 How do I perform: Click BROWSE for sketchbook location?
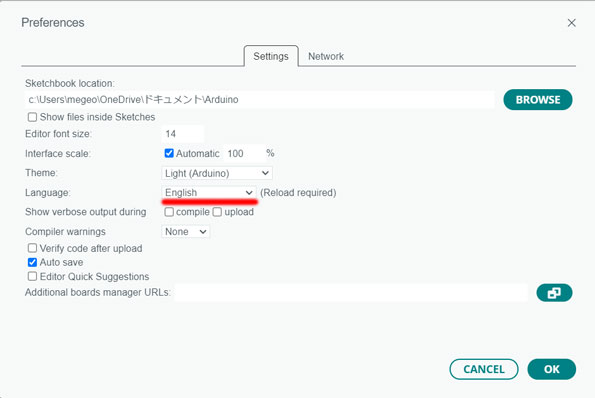coord(538,100)
